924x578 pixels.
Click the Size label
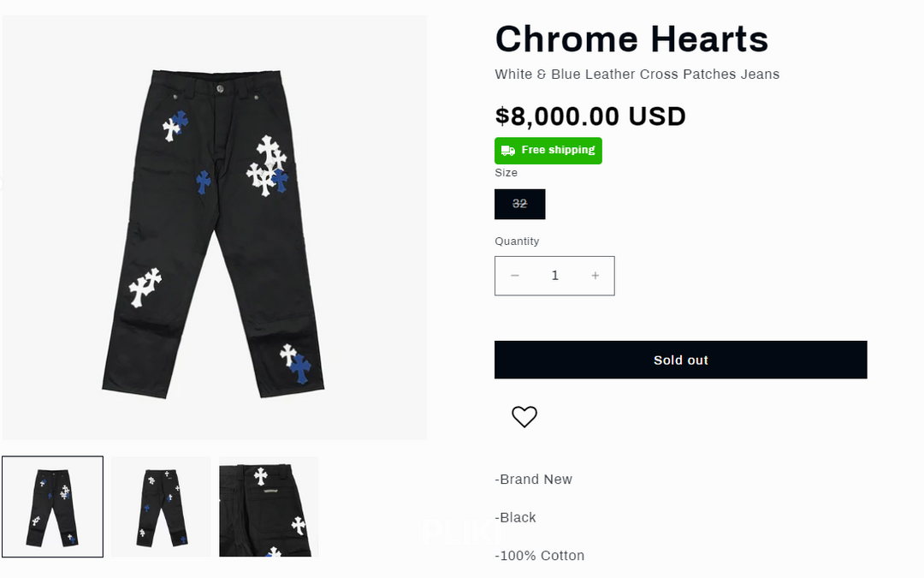pyautogui.click(x=506, y=173)
